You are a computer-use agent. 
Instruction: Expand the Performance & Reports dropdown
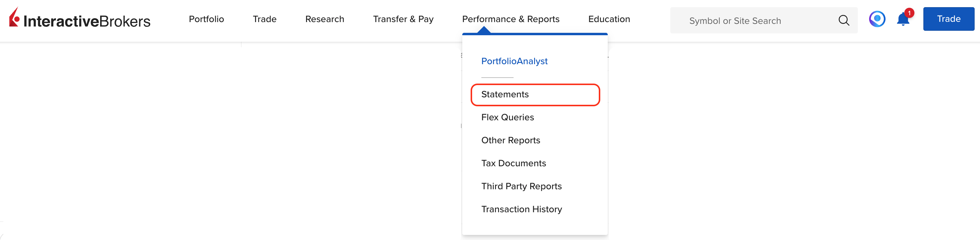pyautogui.click(x=511, y=19)
